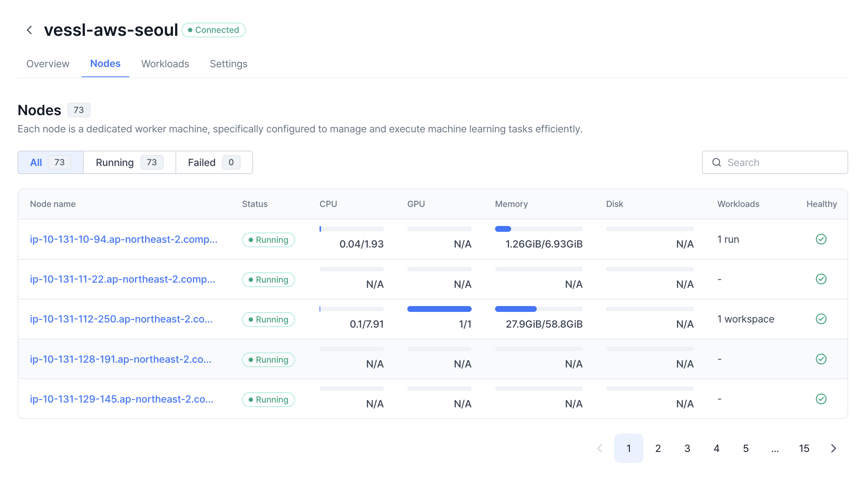Filter nodes by Failed status
This screenshot has width=868, height=479.
point(214,162)
